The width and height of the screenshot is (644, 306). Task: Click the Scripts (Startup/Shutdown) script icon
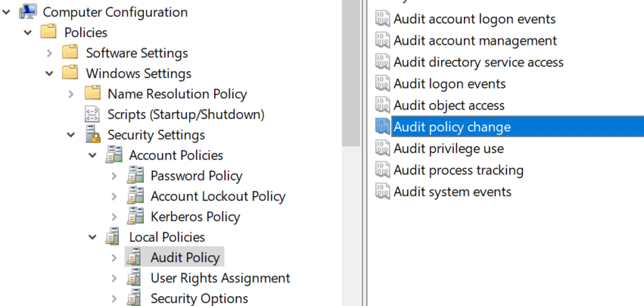pyautogui.click(x=92, y=114)
